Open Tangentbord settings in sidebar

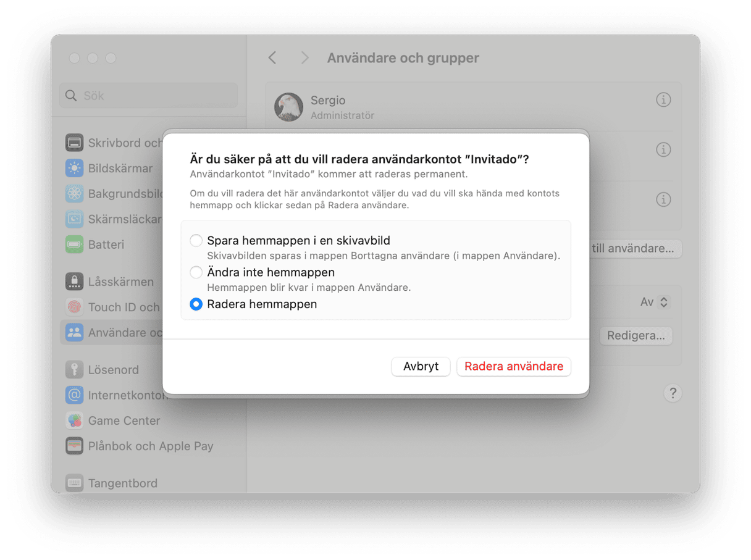pyautogui.click(x=122, y=483)
